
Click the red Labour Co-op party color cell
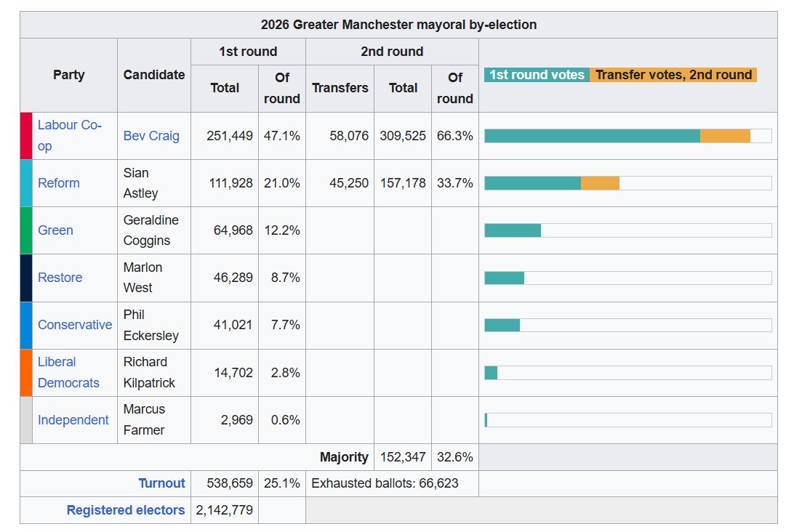pyautogui.click(x=26, y=136)
